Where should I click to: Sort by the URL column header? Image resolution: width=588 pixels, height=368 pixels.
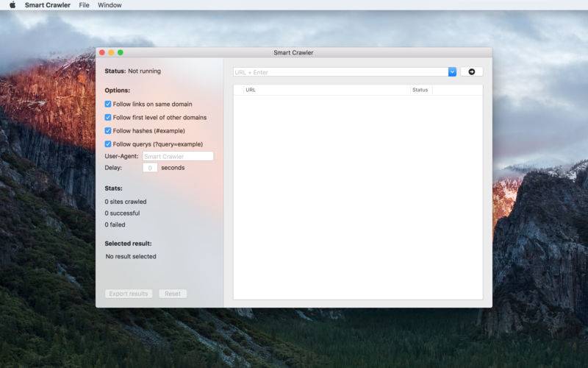326,90
